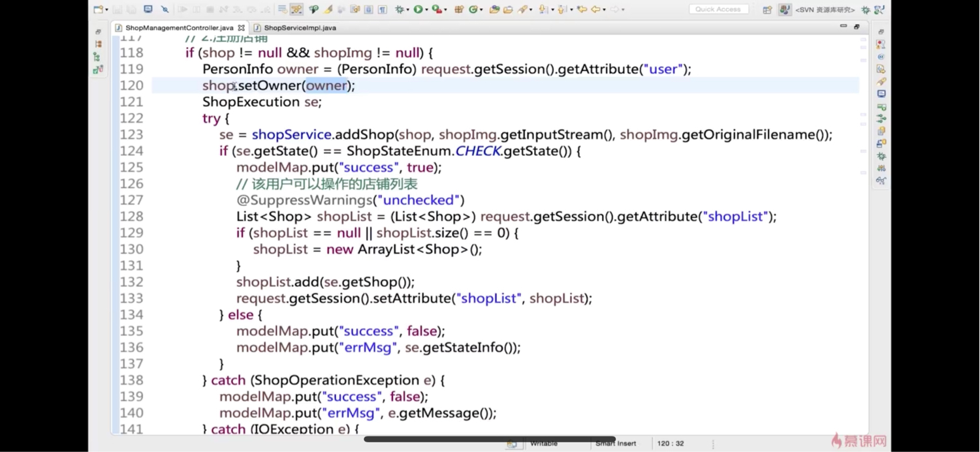Click the Search flashlight icon in top toolbar
Viewport: 980px width, 452px height.
click(522, 9)
